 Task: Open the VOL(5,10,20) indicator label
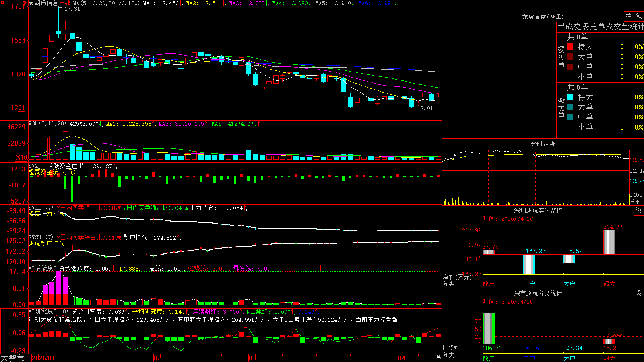click(x=47, y=124)
